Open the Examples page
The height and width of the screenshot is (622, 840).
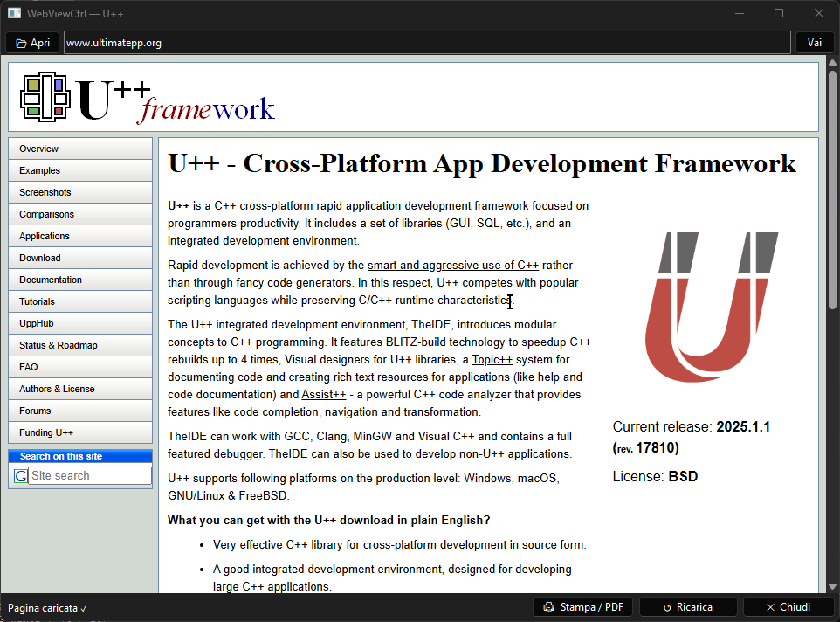pos(80,170)
